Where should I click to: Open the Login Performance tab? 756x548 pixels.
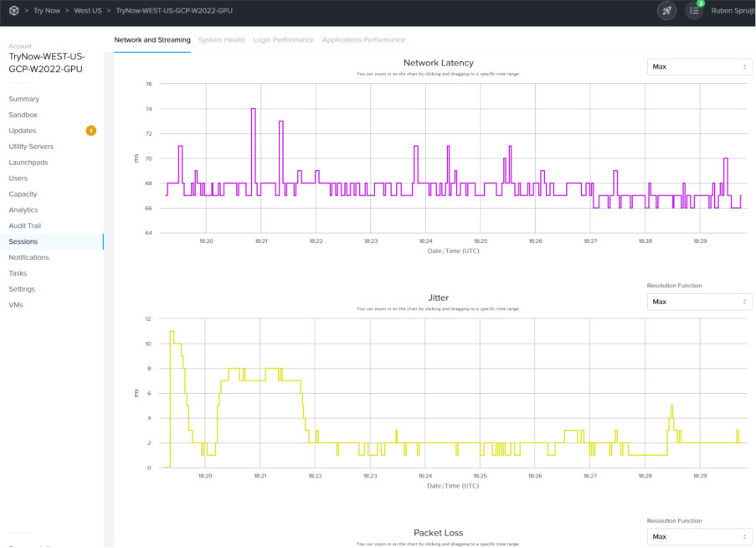pos(284,39)
